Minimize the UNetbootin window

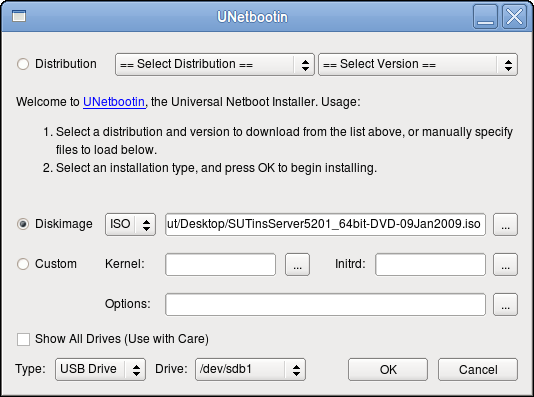point(485,16)
